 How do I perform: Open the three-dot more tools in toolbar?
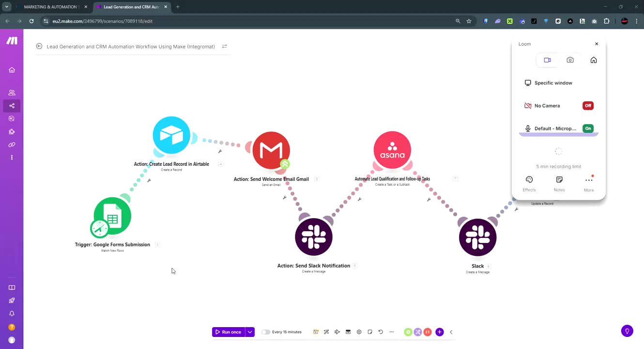392,332
